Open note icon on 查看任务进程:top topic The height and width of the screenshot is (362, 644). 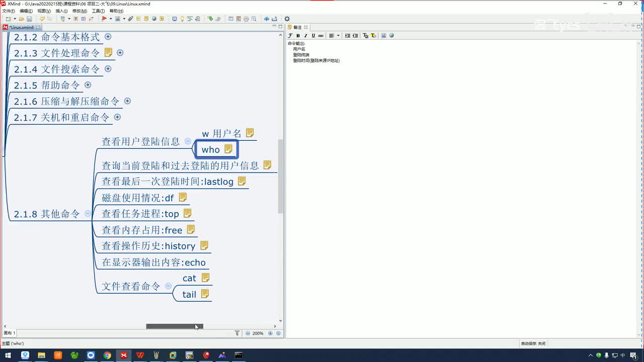coord(188,213)
